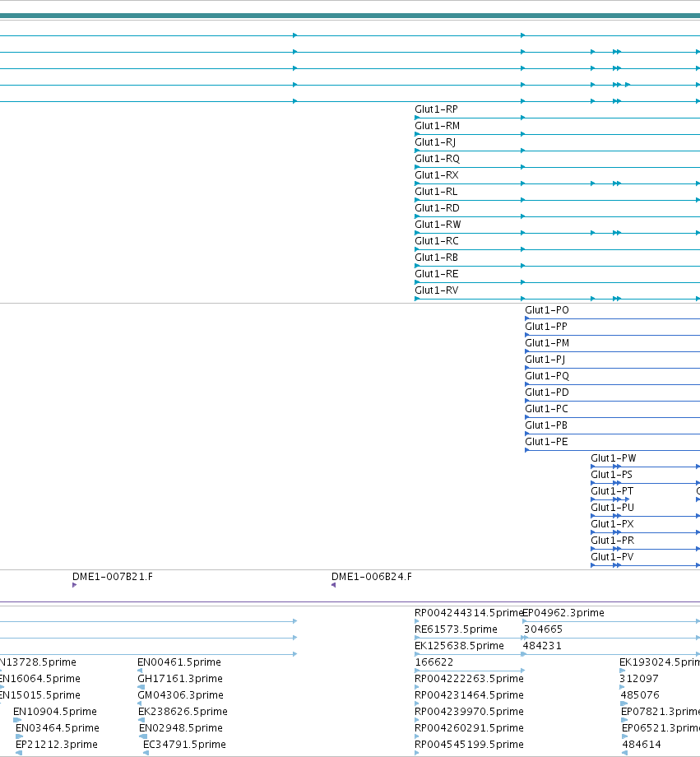Click feature 484614

click(x=642, y=744)
